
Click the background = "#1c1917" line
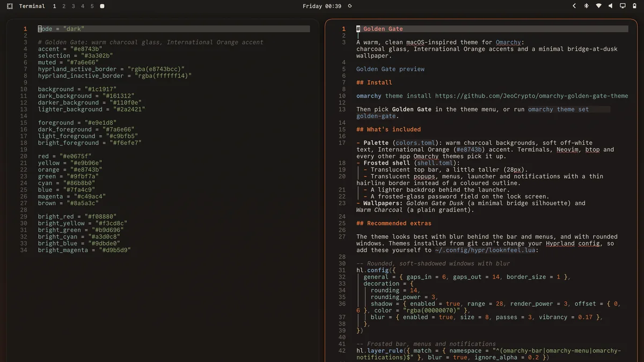coord(77,89)
